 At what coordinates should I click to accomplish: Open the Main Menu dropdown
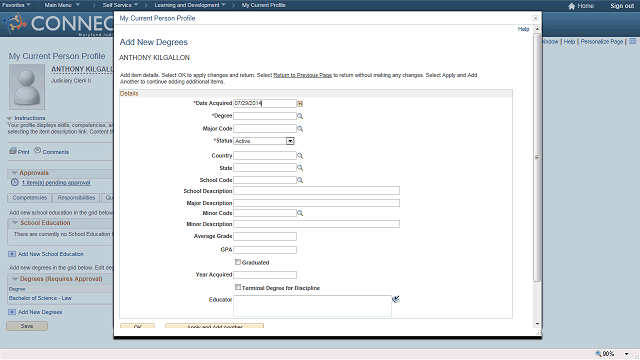point(62,5)
